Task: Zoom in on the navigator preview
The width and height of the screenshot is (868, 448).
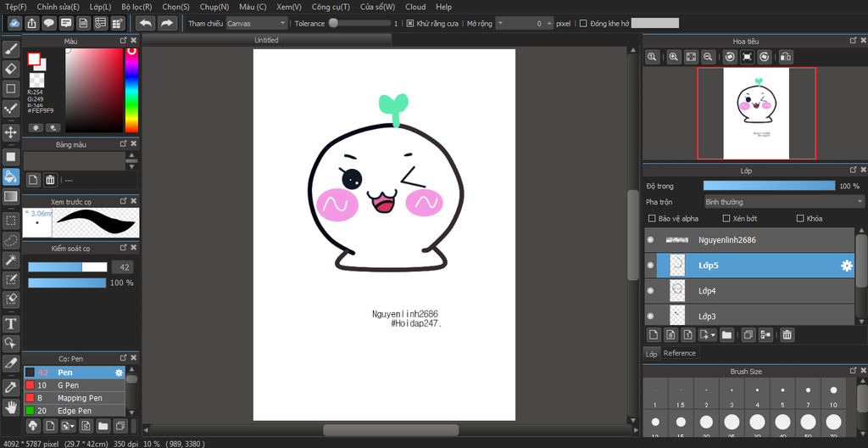Action: click(673, 57)
